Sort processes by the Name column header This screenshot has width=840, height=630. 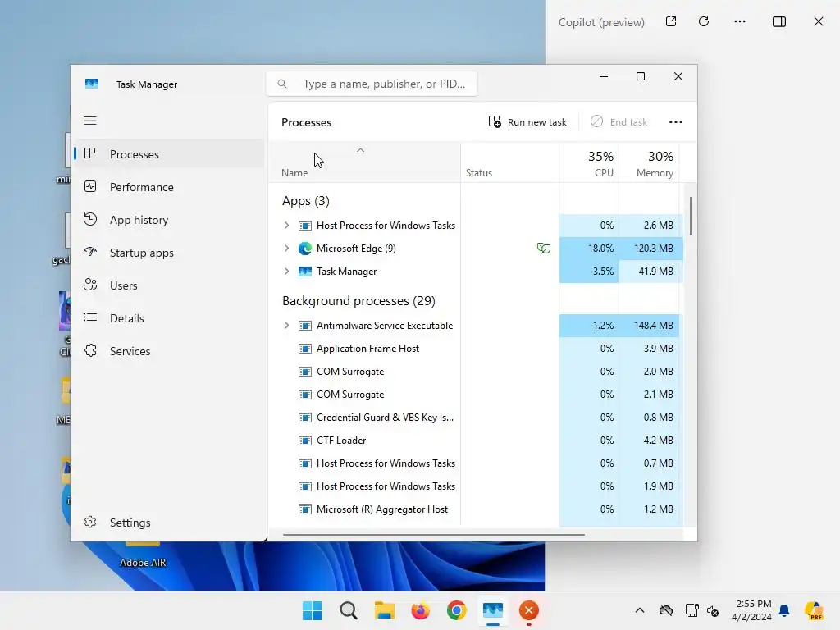[364, 163]
